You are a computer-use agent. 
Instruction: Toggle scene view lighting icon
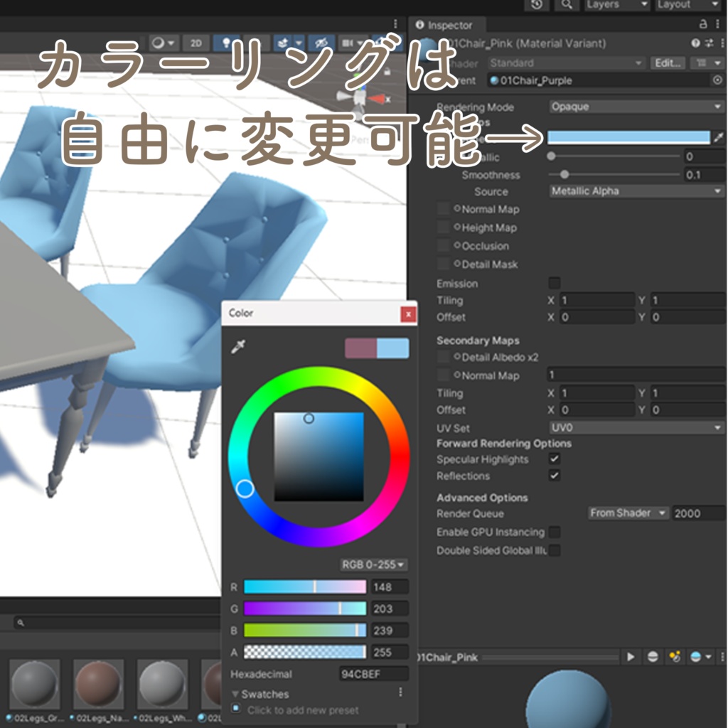tap(226, 43)
